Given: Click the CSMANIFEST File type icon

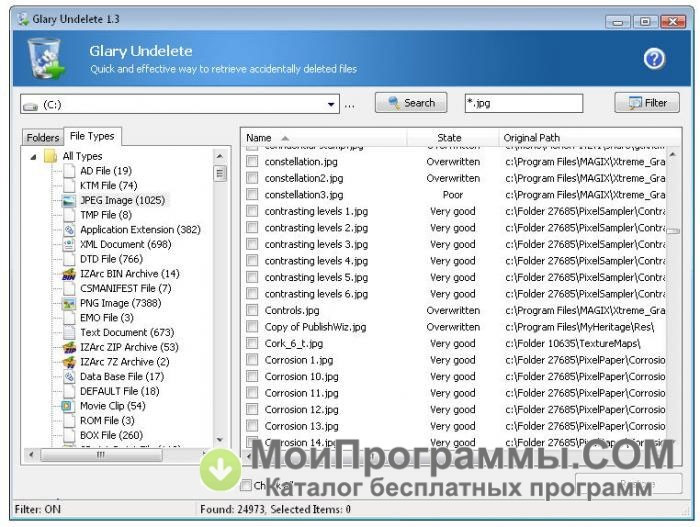Looking at the screenshot, I should pos(69,289).
